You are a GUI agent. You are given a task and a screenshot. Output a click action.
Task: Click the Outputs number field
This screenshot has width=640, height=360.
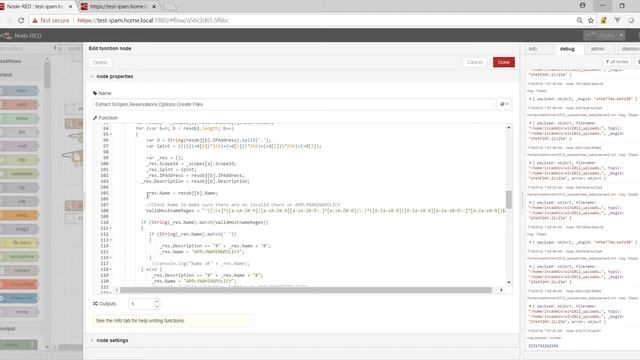tap(141, 304)
